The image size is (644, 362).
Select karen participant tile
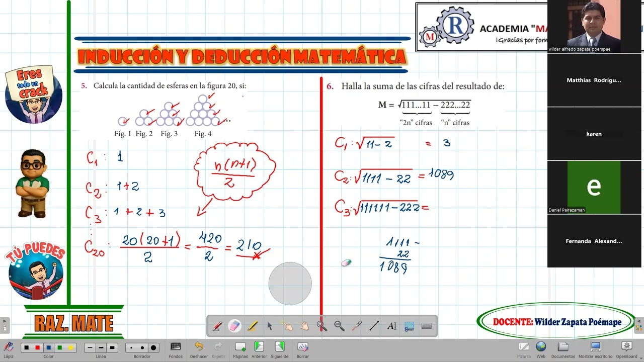(594, 134)
